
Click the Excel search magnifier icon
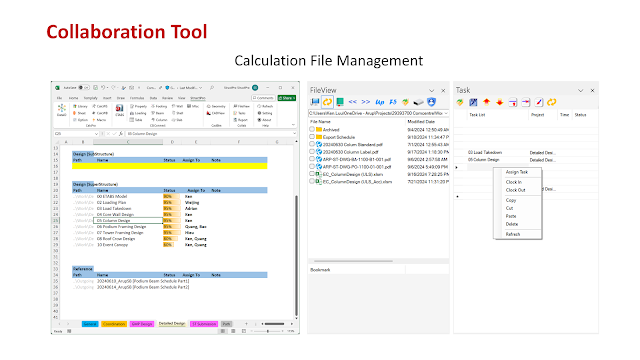[x=211, y=88]
